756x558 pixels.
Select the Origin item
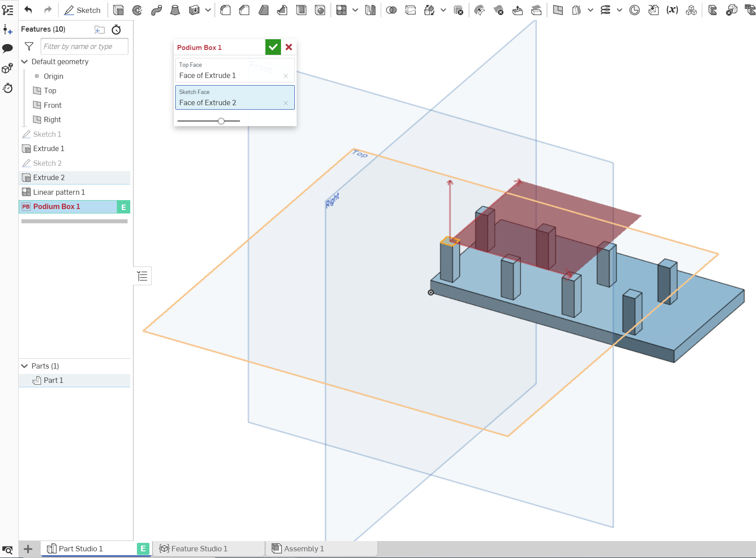tap(54, 76)
